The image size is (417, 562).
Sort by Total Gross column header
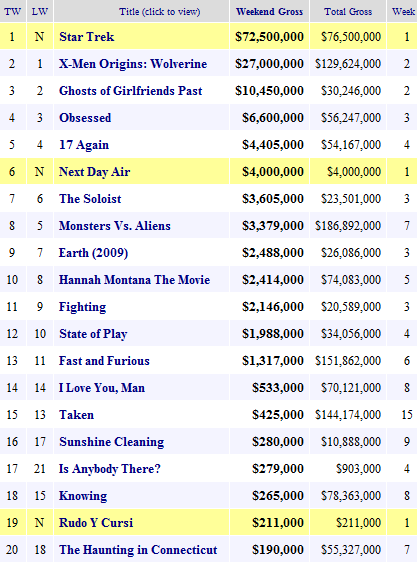point(348,11)
